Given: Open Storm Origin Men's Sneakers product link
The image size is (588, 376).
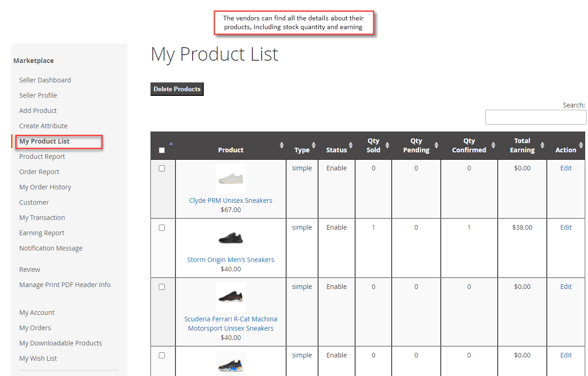Looking at the screenshot, I should pyautogui.click(x=231, y=260).
